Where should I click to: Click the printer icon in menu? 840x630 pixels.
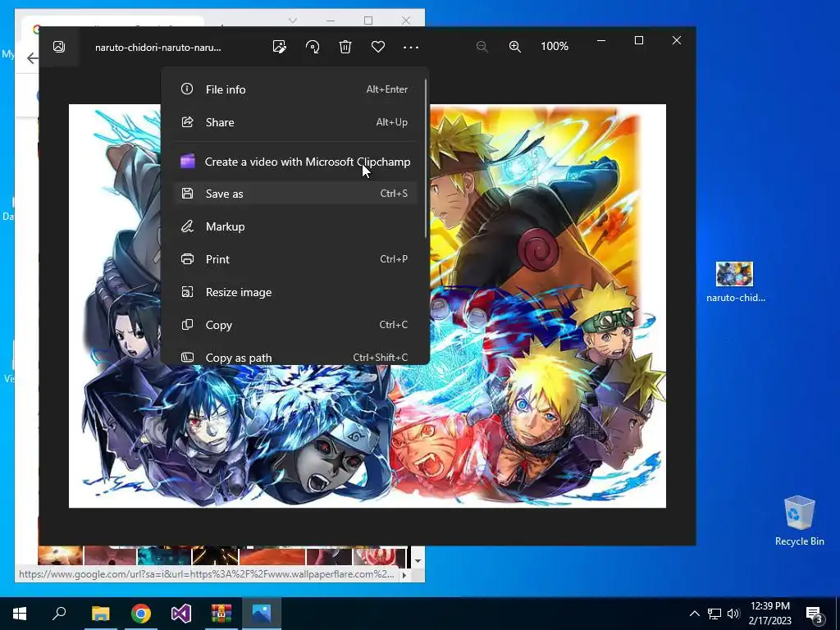point(187,259)
